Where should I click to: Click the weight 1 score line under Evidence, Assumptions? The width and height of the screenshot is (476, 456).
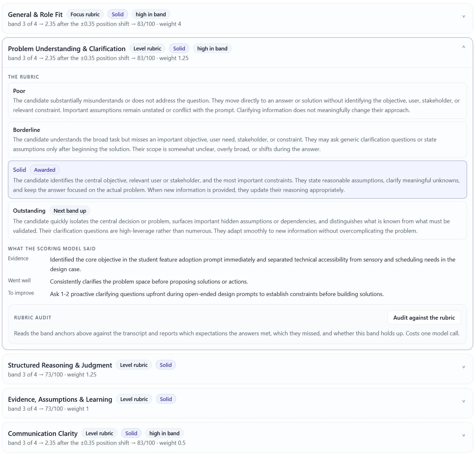48,409
